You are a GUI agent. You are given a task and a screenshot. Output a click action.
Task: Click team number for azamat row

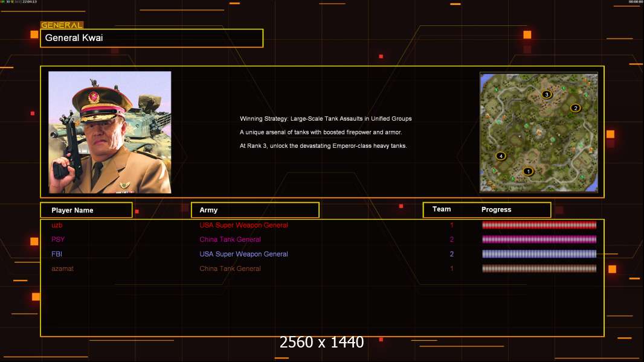[452, 268]
